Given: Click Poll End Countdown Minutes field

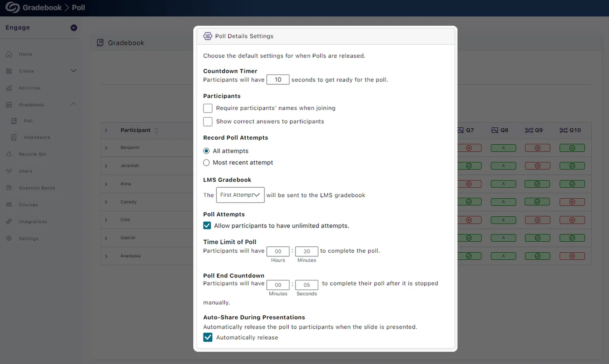Looking at the screenshot, I should click(x=278, y=285).
